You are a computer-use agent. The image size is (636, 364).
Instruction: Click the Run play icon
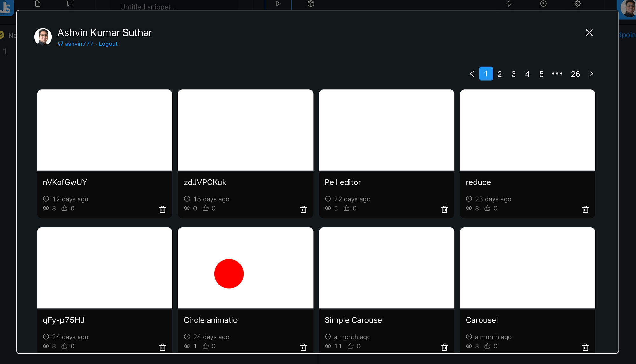pos(278,4)
